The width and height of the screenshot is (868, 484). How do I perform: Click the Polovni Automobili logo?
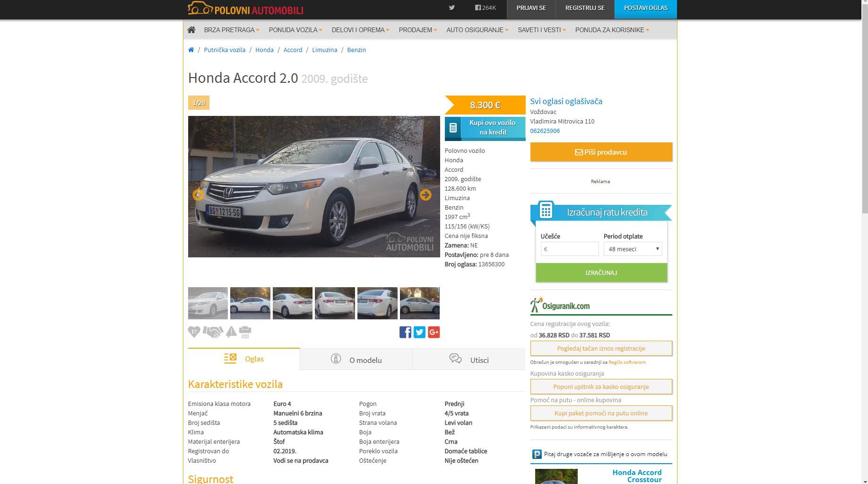245,9
